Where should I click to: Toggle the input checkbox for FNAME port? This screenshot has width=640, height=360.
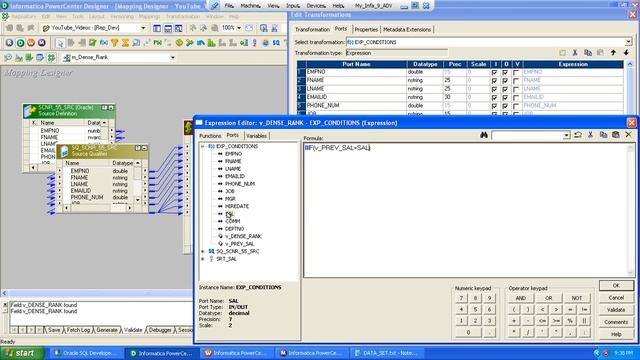pos(494,81)
